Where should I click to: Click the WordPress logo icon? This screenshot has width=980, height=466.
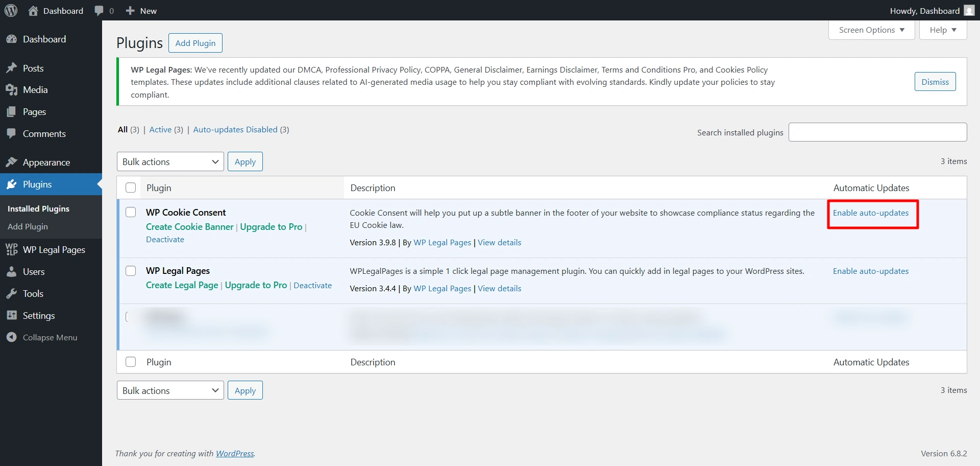11,10
